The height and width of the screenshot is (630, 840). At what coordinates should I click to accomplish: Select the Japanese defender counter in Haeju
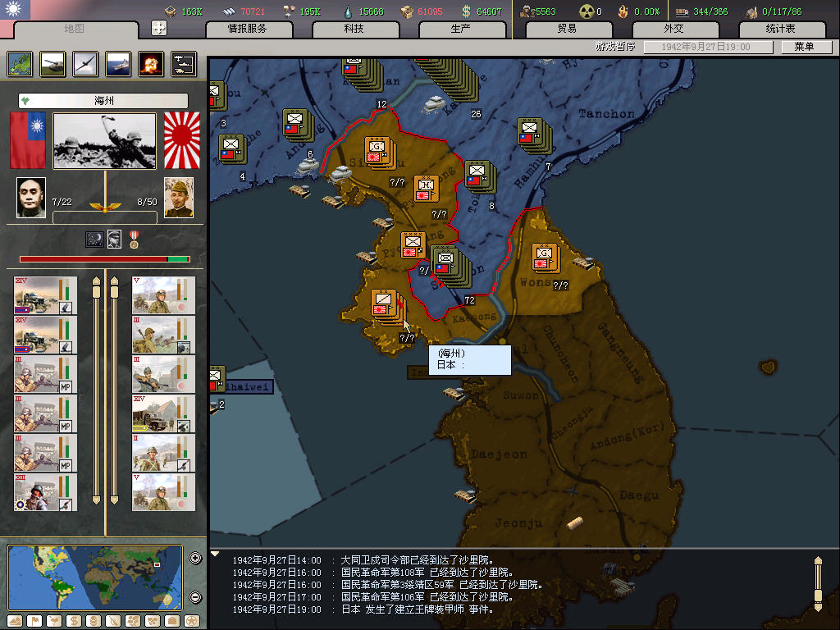click(x=388, y=307)
